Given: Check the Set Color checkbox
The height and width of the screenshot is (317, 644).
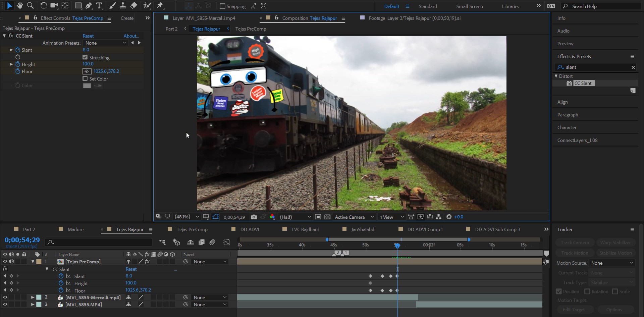Looking at the screenshot, I should point(85,78).
